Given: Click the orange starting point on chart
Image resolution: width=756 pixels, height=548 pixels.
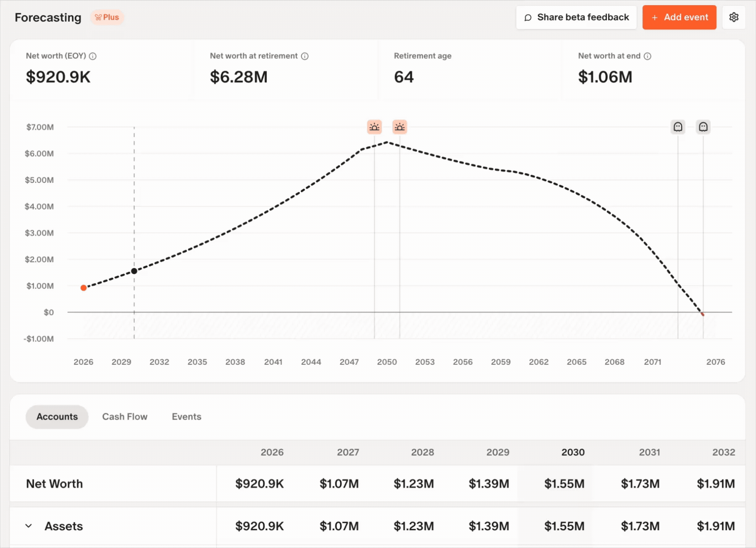Looking at the screenshot, I should (84, 288).
